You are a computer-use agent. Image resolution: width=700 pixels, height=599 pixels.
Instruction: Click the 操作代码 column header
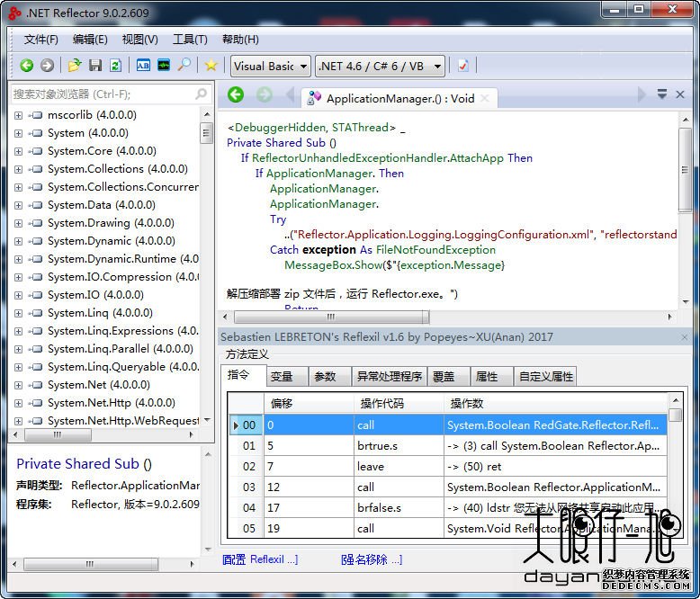(x=399, y=404)
